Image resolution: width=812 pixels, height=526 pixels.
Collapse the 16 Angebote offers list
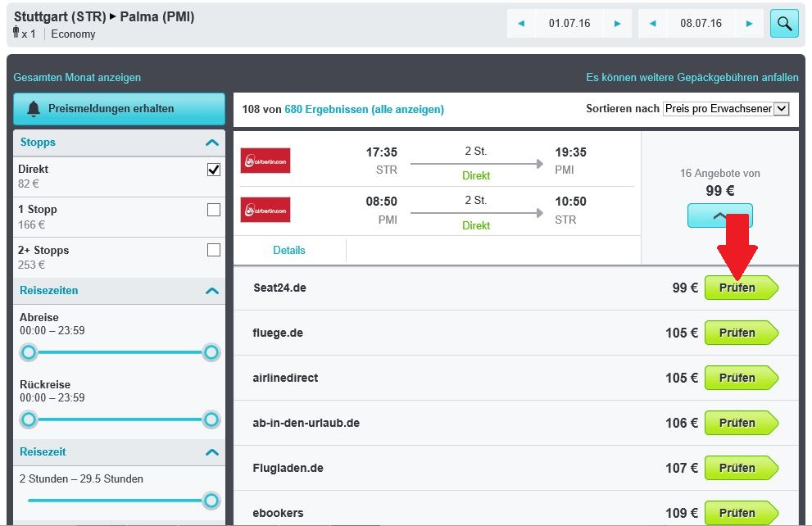tap(720, 215)
